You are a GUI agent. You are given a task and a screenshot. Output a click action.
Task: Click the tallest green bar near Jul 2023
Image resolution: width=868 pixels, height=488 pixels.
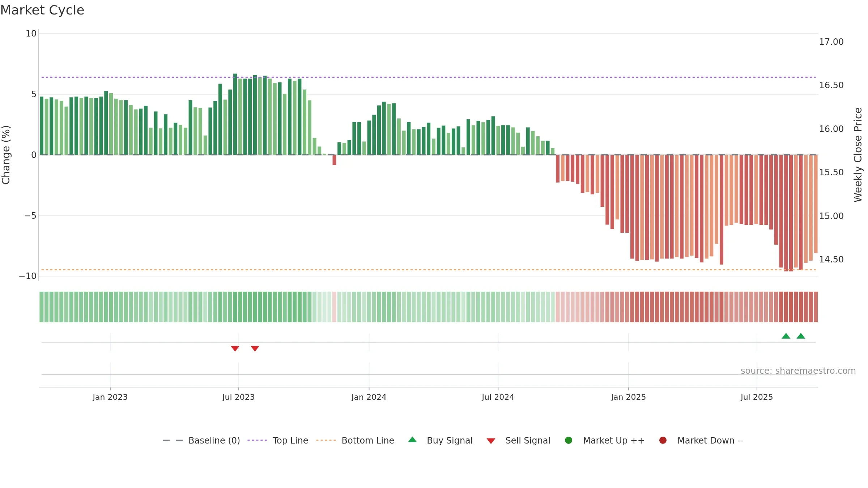235,114
